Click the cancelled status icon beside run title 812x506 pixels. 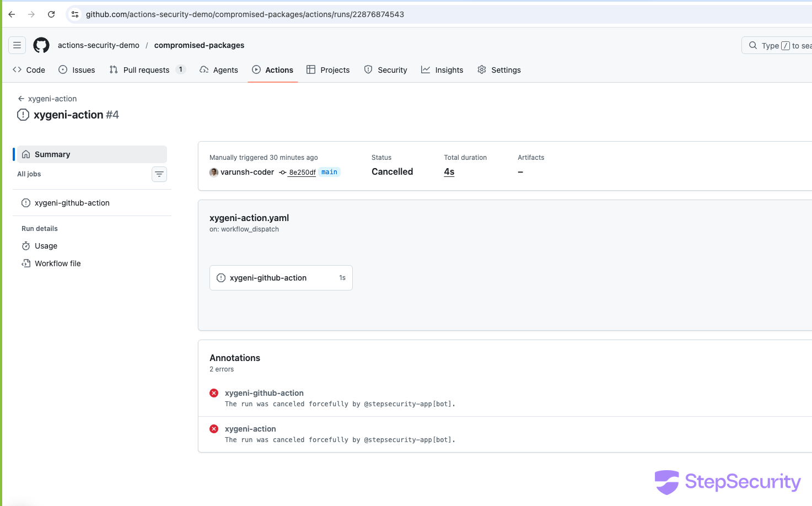click(x=23, y=115)
